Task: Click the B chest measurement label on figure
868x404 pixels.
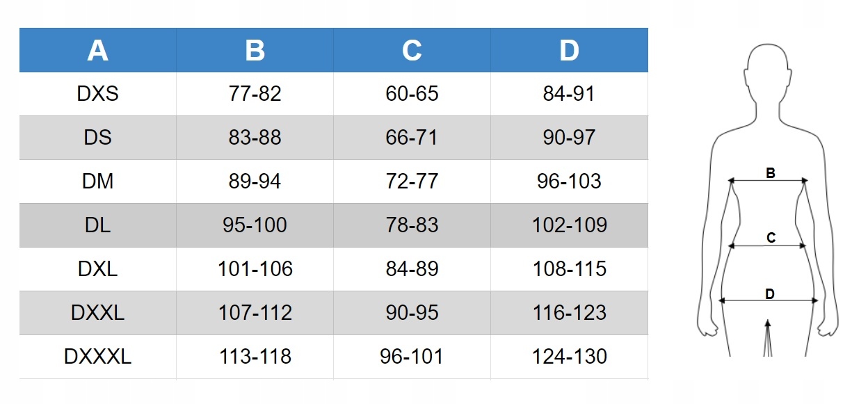Action: coord(770,173)
